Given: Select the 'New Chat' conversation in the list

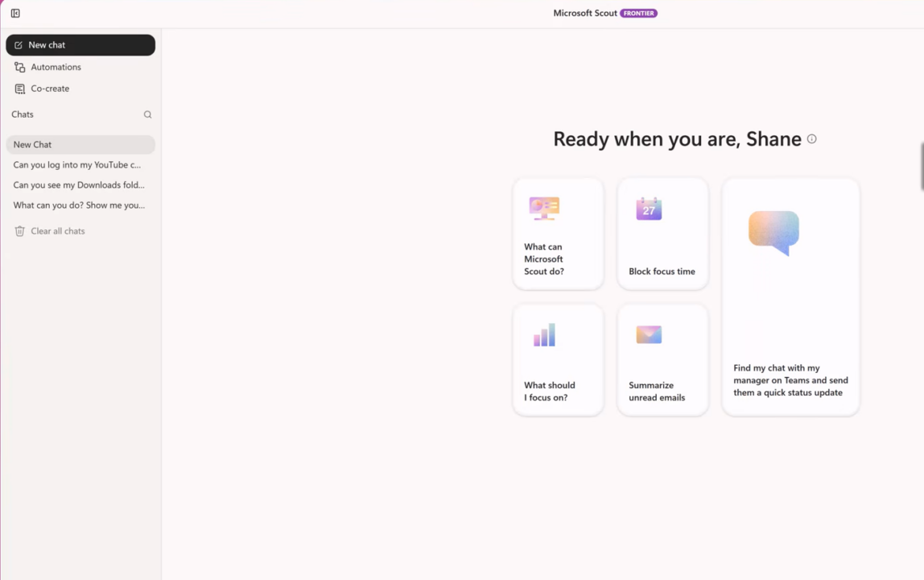Looking at the screenshot, I should 80,144.
